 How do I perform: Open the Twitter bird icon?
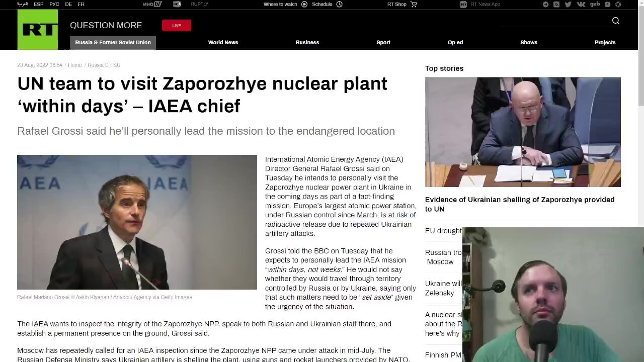(x=568, y=4)
